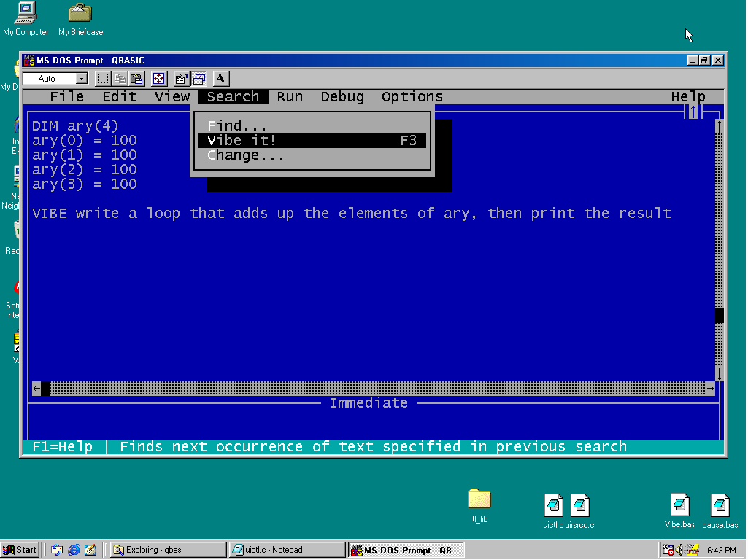Click MS-DOS Prompt - QB taskbar button
This screenshot has height=560, width=748.
pyautogui.click(x=406, y=550)
